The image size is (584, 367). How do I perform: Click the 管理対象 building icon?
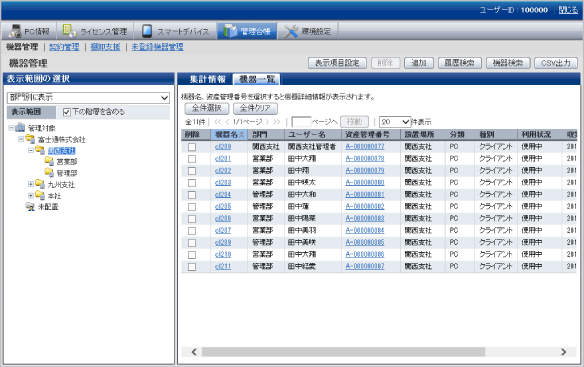click(x=20, y=128)
